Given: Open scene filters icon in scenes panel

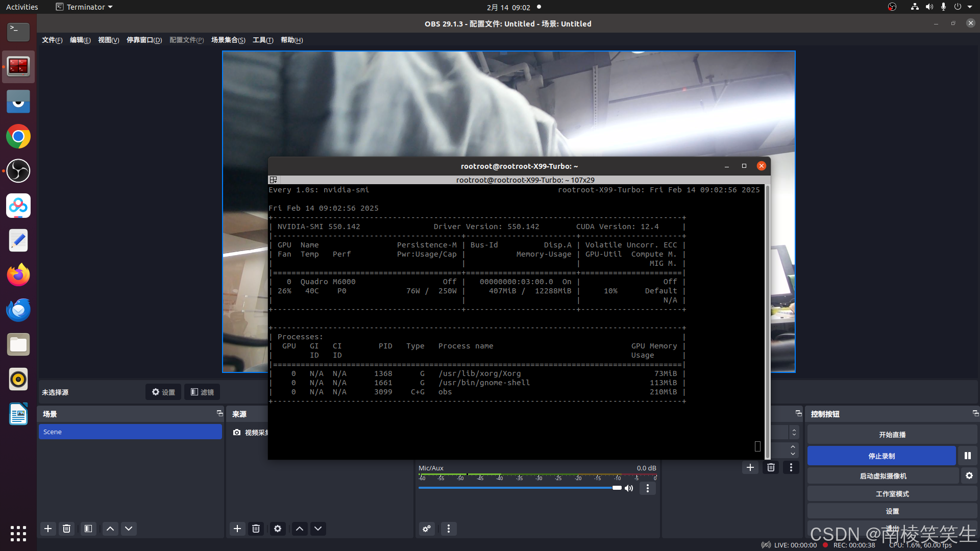Looking at the screenshot, I should pyautogui.click(x=88, y=529).
